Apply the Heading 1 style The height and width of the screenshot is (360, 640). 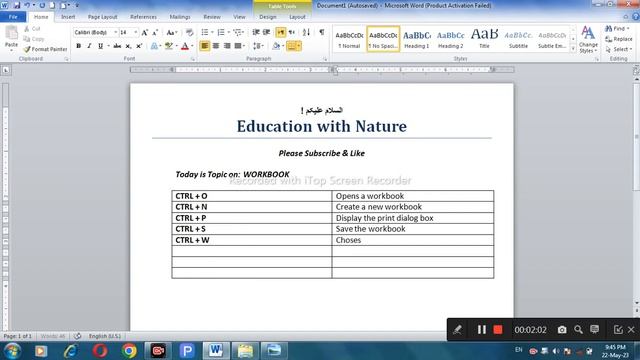417,39
